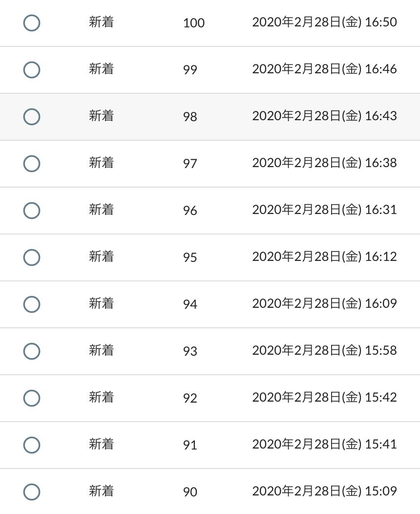The image size is (420, 514).
Task: Click the date ending in 15:09
Action: 324,492
